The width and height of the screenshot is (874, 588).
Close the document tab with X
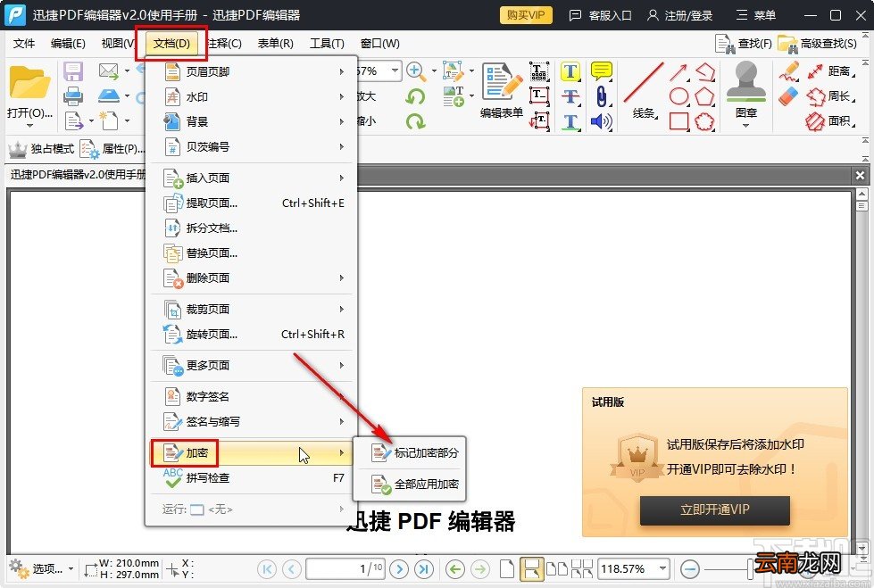(x=860, y=176)
